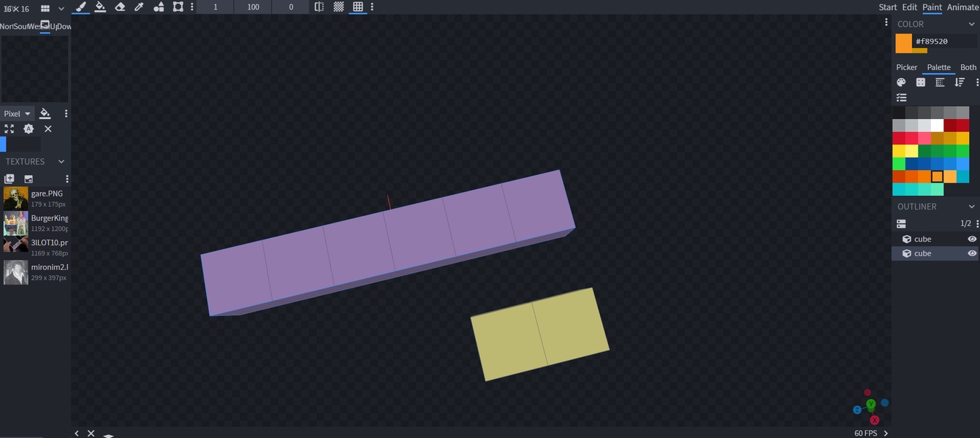Select the Fill bucket tool
This screenshot has height=438, width=980.
(100, 7)
